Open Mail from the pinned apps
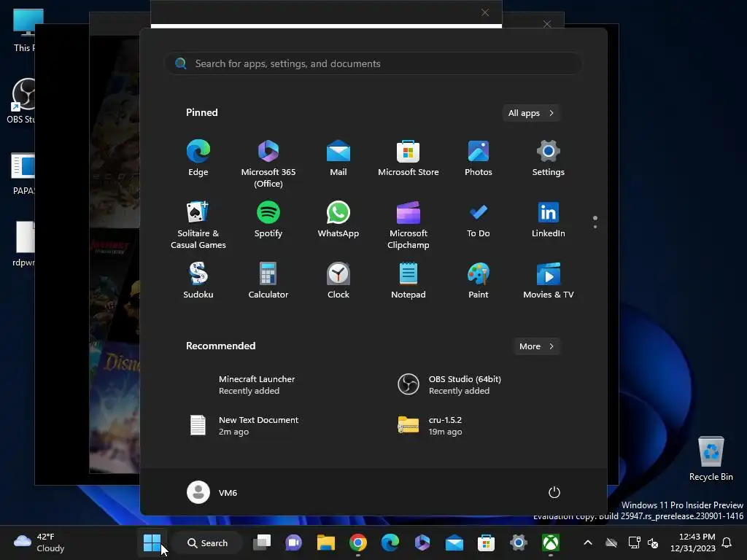747x560 pixels. point(338,158)
